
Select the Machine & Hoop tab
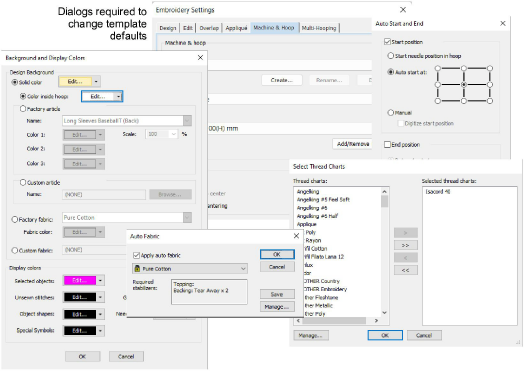[274, 27]
